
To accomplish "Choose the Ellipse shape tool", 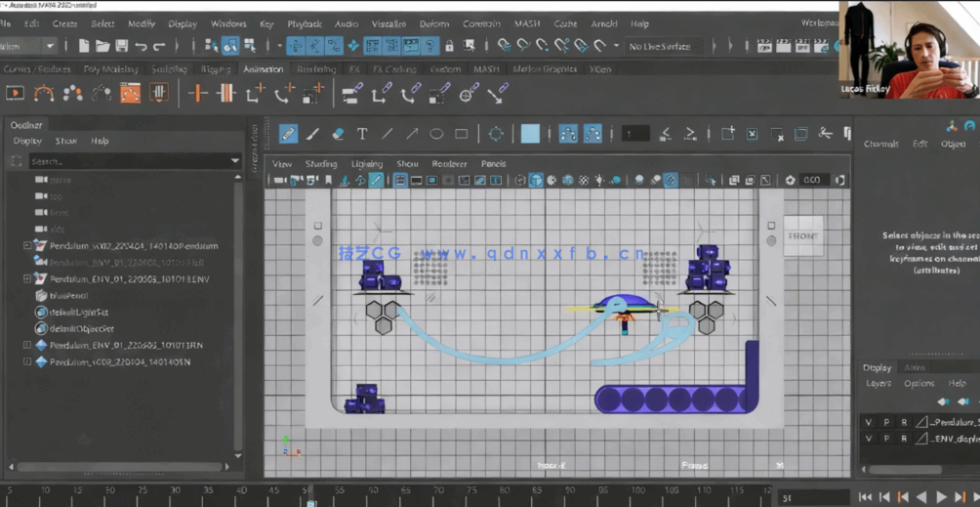I will coord(436,134).
